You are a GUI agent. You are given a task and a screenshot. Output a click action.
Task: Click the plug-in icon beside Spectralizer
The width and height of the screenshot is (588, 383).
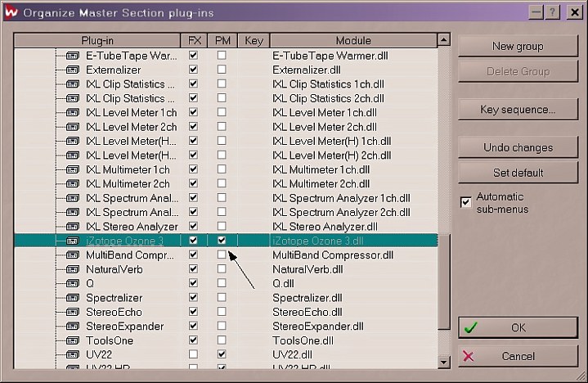(72, 298)
